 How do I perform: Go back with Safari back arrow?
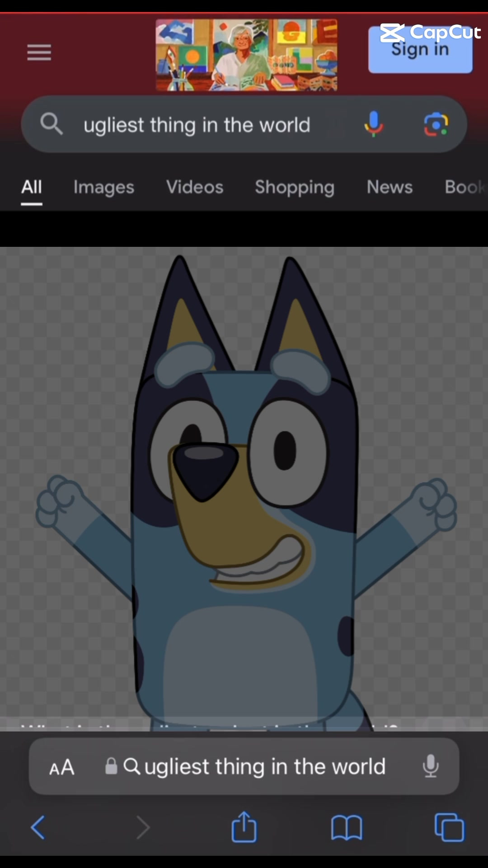pyautogui.click(x=38, y=827)
